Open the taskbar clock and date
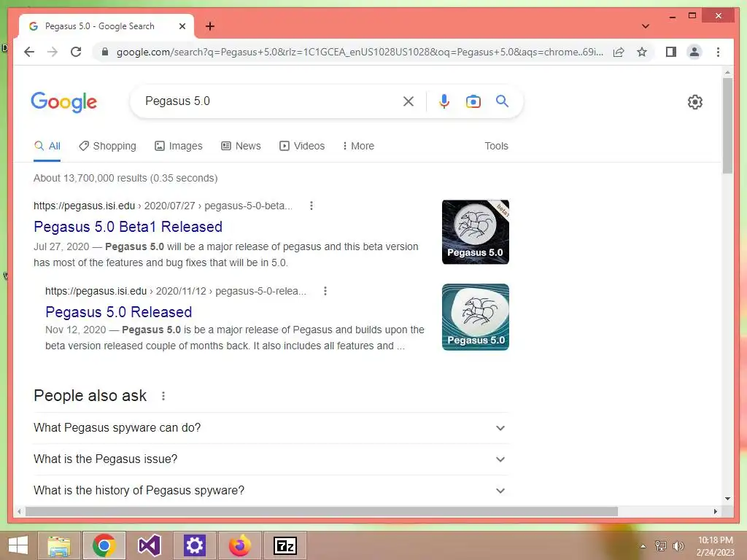The height and width of the screenshot is (560, 747). click(x=716, y=546)
